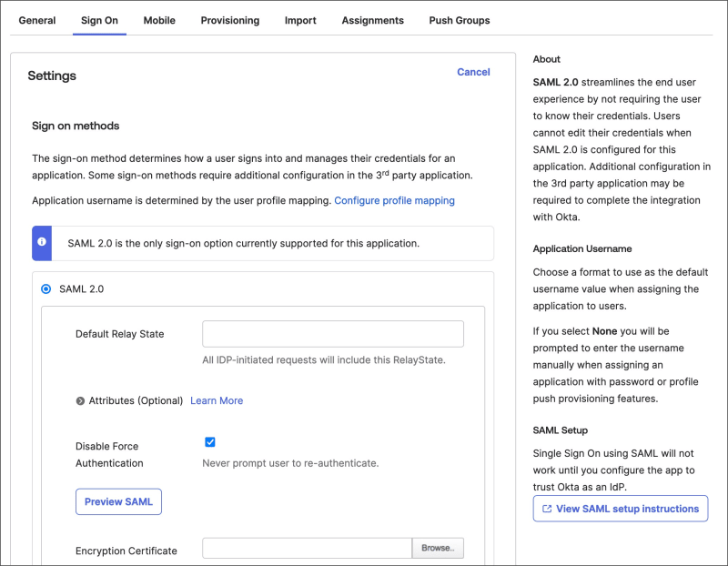Click the View SAML setup instructions button

tap(621, 509)
